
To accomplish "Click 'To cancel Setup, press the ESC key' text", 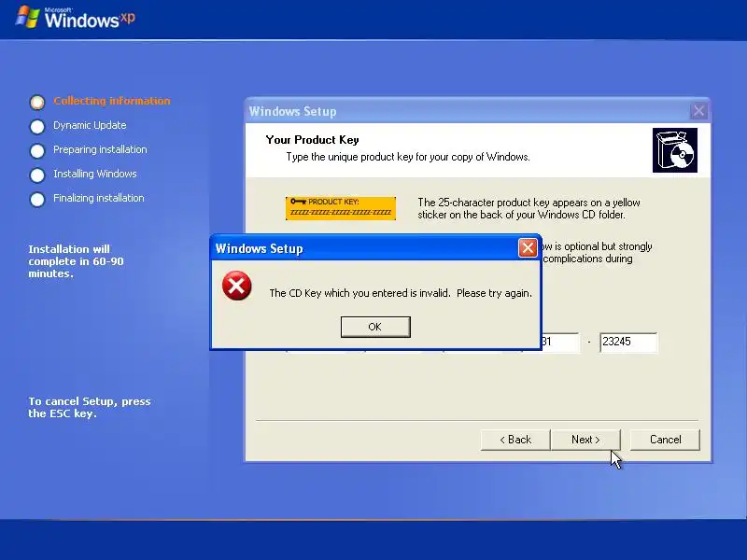I will tap(89, 407).
